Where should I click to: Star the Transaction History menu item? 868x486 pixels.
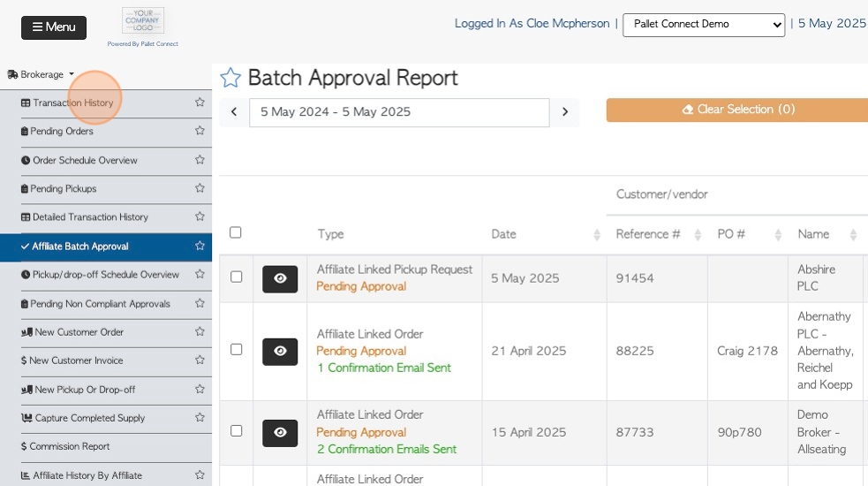pyautogui.click(x=200, y=102)
